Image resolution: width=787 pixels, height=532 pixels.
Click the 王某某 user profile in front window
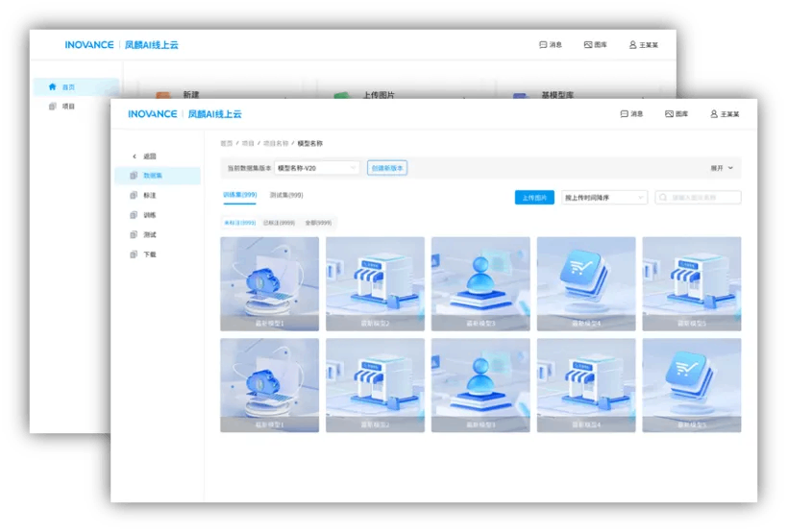click(725, 114)
